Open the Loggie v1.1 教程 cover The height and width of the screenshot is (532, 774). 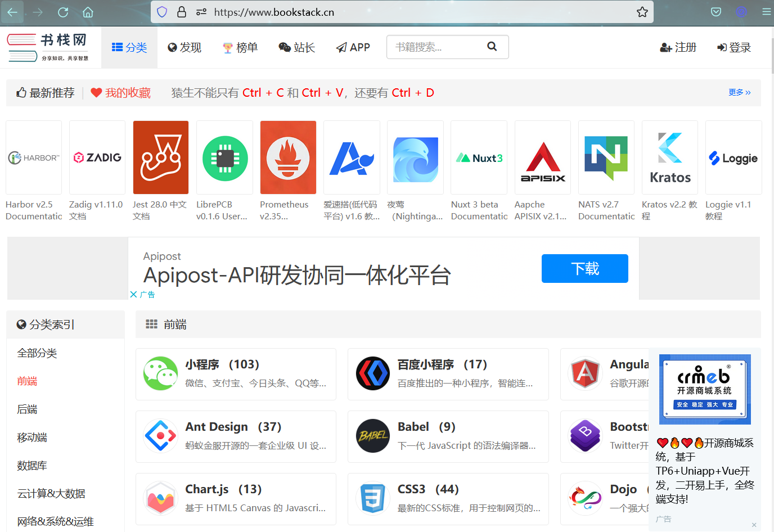click(x=733, y=157)
